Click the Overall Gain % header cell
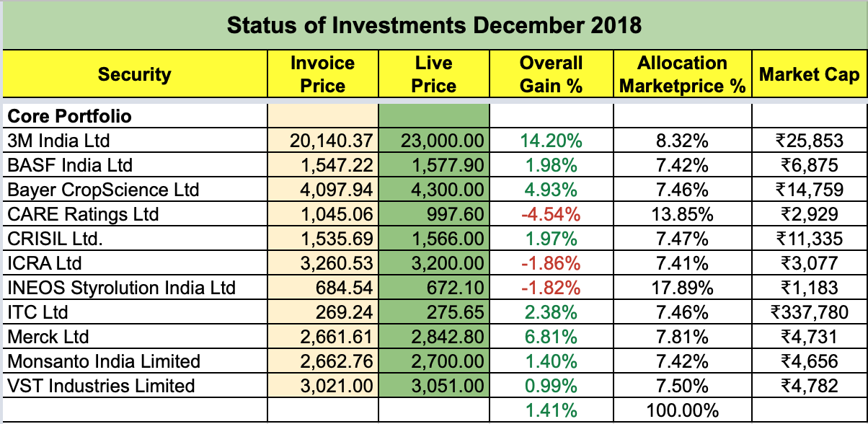Viewport: 868px width, 424px height. pos(551,74)
